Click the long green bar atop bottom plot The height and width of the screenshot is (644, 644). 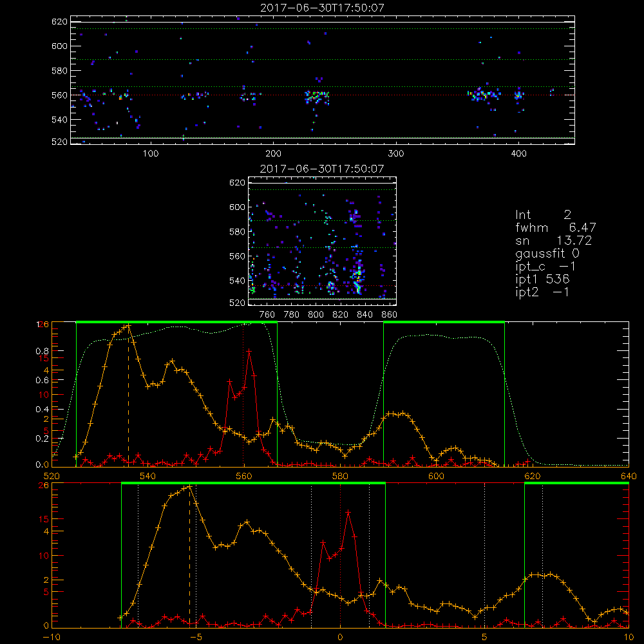click(x=253, y=483)
